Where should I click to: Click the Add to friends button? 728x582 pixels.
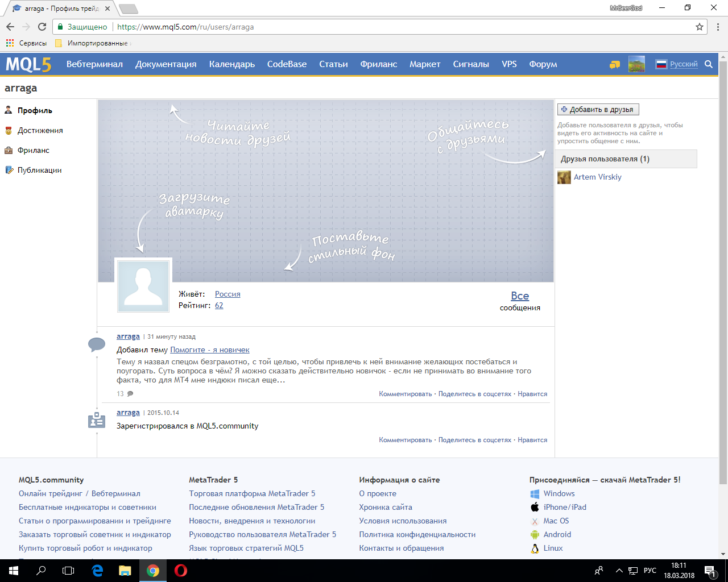[x=598, y=110]
